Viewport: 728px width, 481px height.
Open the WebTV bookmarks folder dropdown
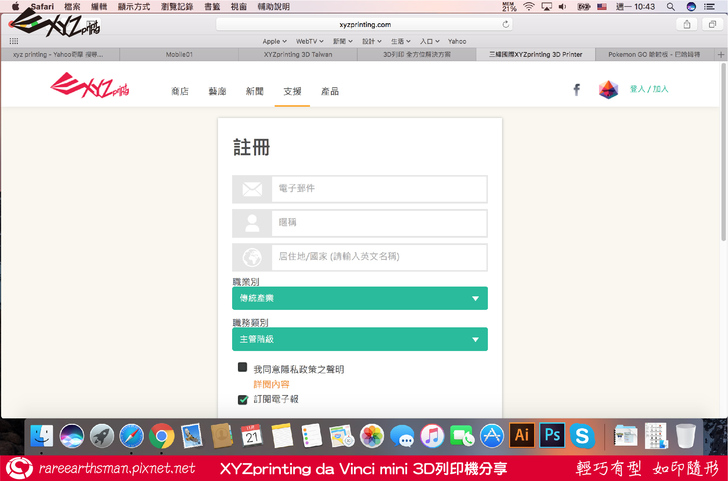[x=309, y=41]
